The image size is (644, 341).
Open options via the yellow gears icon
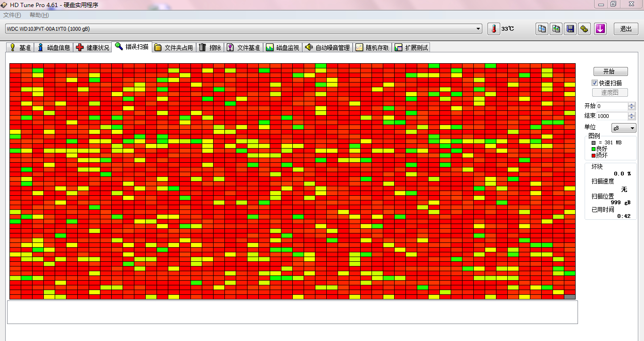pos(585,29)
